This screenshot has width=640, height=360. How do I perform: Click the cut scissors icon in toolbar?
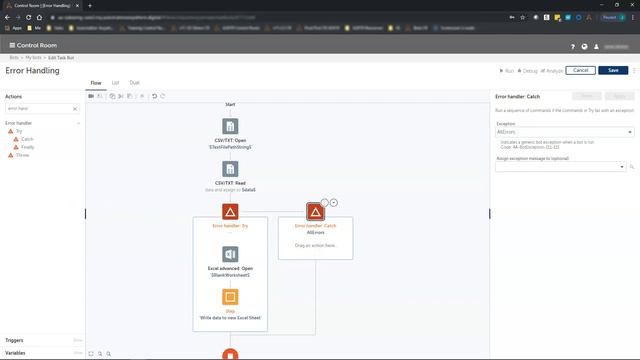point(121,96)
